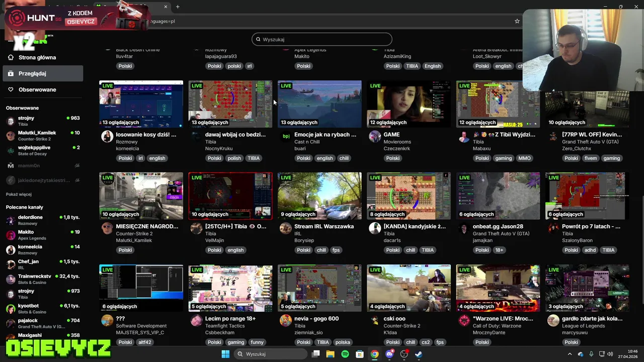The image size is (644, 362).
Task: Click Czeczenkrk avatar beside GAME title
Action: pos(375,137)
